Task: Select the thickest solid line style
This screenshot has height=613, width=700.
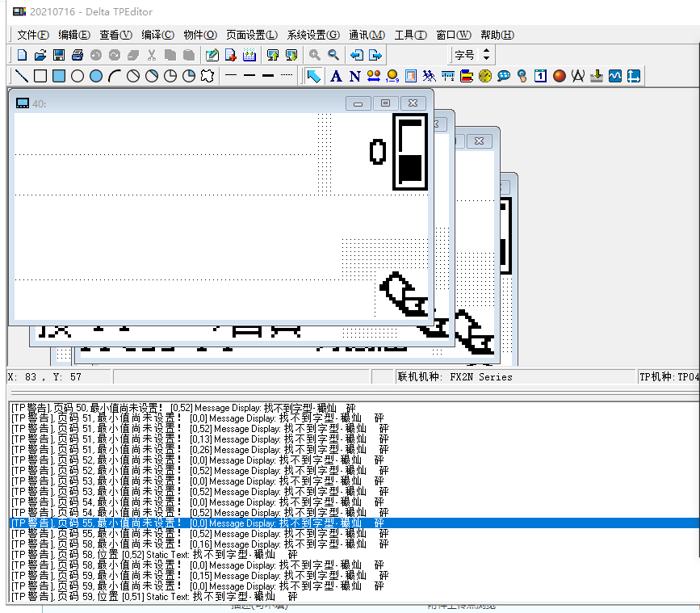Action: coord(268,76)
